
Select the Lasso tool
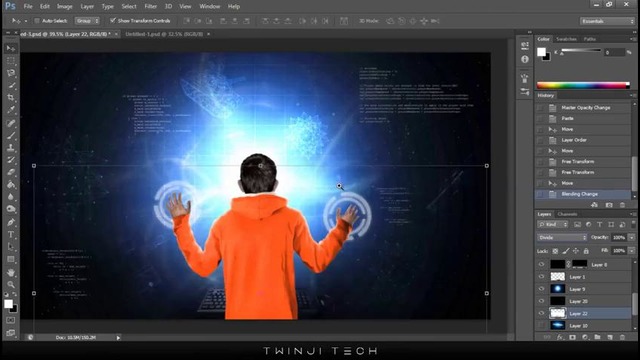click(x=11, y=73)
